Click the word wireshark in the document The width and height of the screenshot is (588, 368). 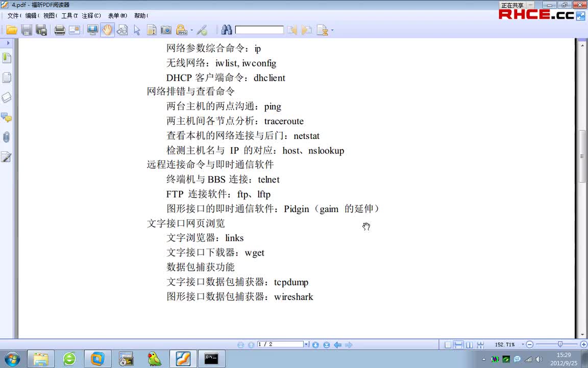[x=293, y=296]
